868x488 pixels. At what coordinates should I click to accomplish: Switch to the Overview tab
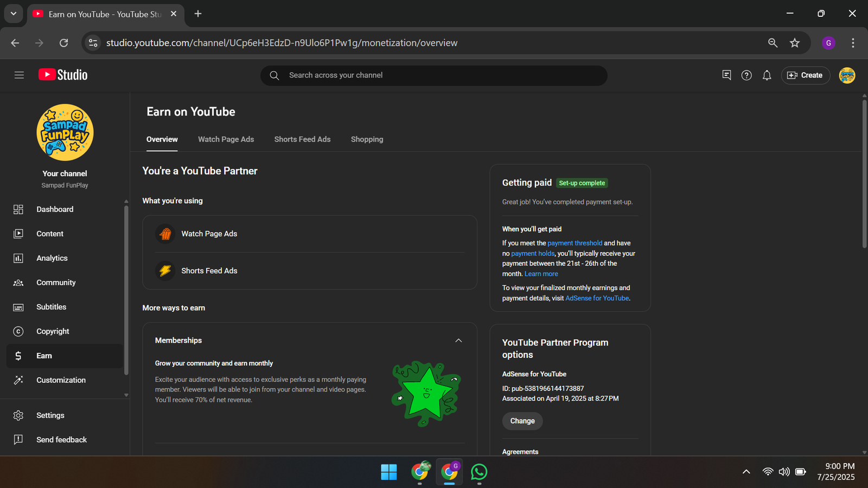tap(162, 139)
